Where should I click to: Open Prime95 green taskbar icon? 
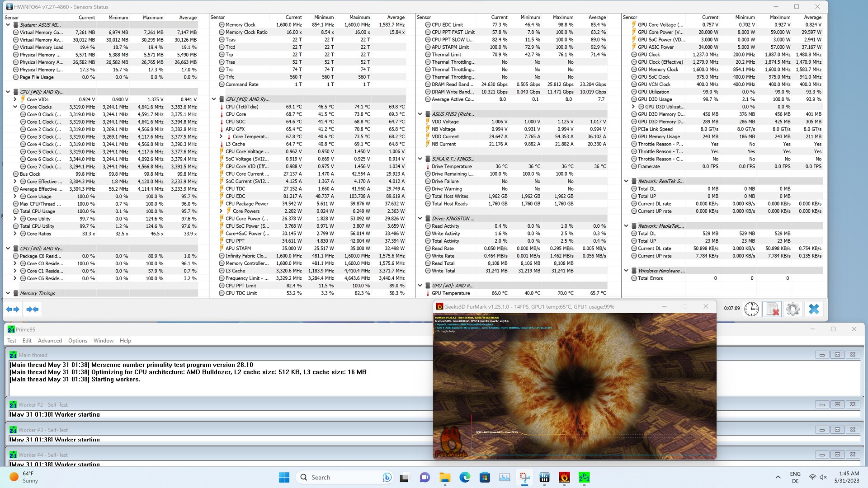click(x=584, y=477)
